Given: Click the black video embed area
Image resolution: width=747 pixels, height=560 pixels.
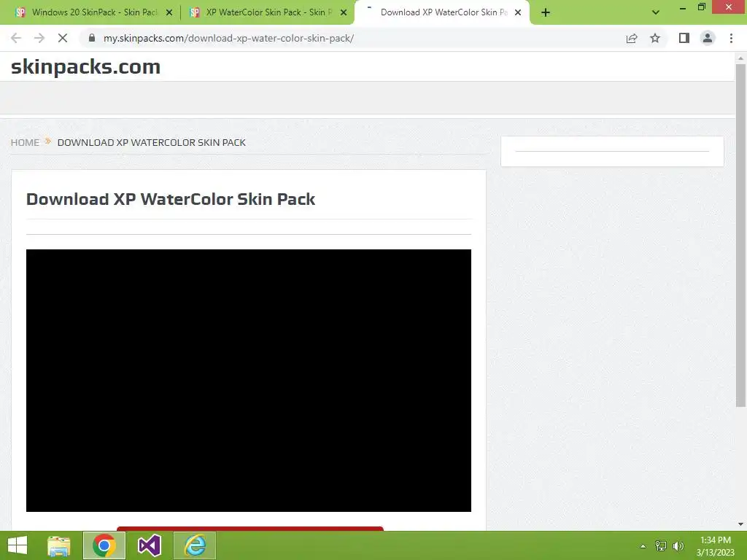Looking at the screenshot, I should (x=249, y=381).
